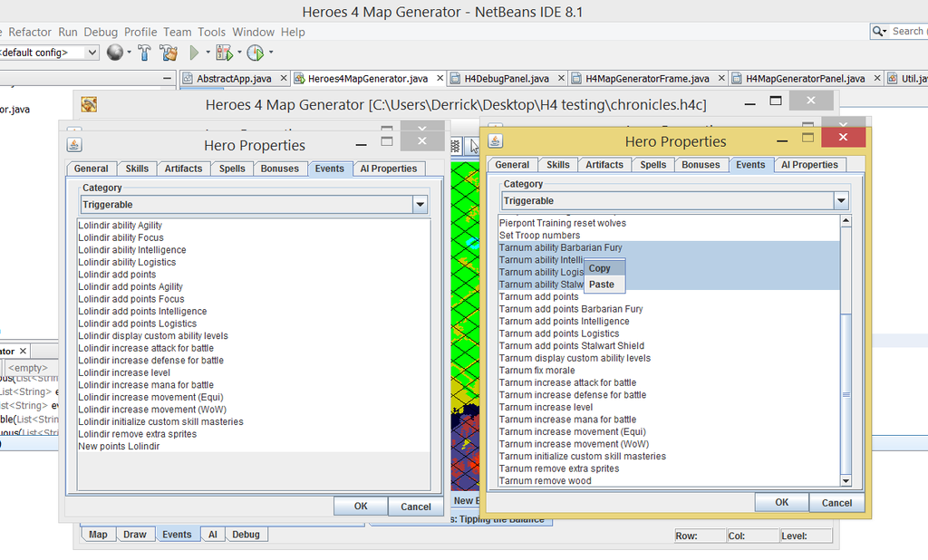928x560 pixels.
Task: Click the browser globe icon in NetBeans toolbar
Action: tap(115, 53)
